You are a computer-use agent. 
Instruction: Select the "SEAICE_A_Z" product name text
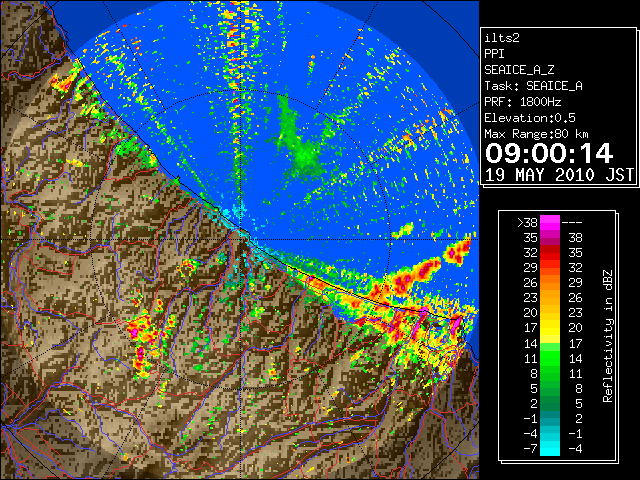(x=519, y=70)
